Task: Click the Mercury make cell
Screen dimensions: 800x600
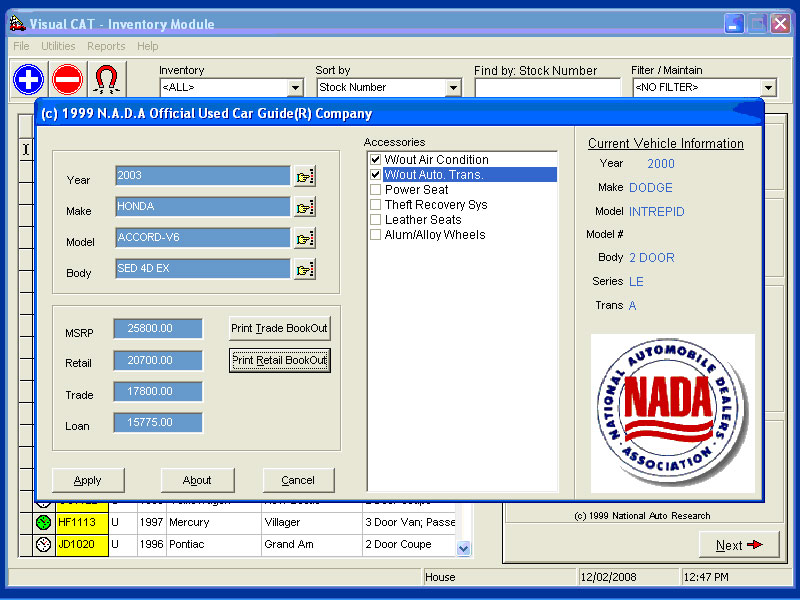Action: click(213, 522)
